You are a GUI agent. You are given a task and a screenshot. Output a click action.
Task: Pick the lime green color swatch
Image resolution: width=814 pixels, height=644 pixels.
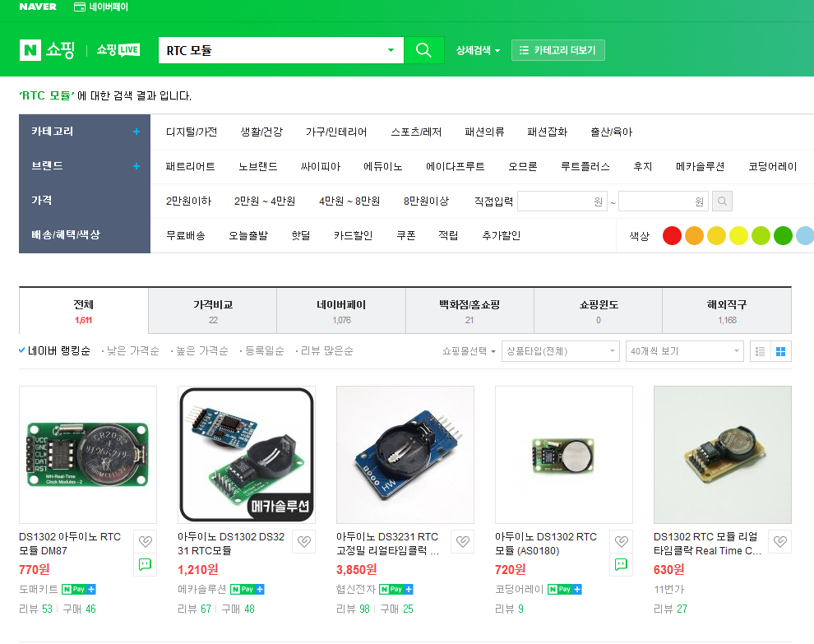point(761,236)
